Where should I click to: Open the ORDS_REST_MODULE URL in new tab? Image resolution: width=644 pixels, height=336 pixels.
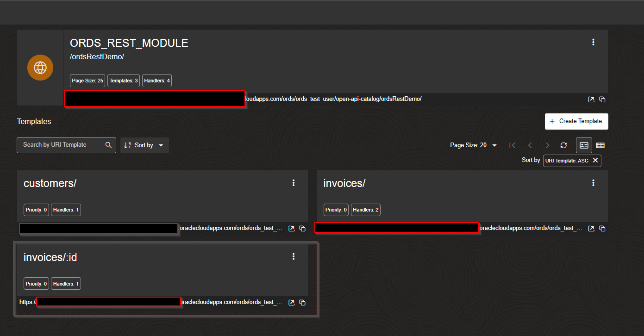tap(591, 99)
